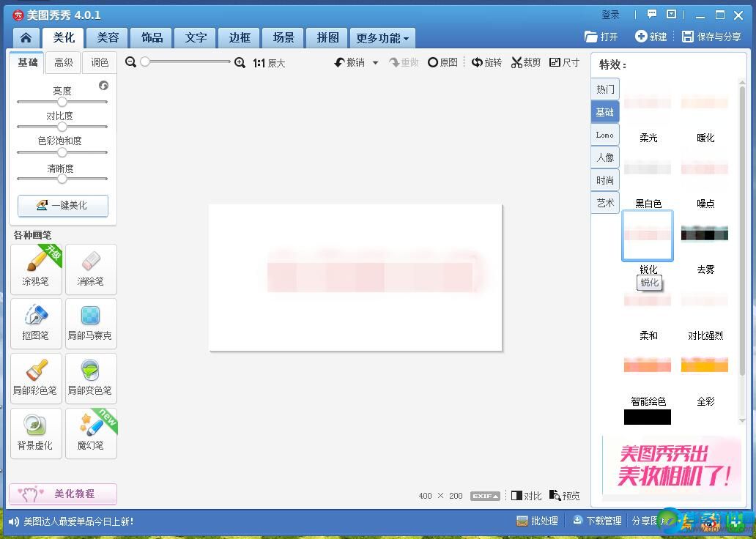The width and height of the screenshot is (756, 539).
Task: Expand the 撤销 history dropdown arrow
Action: 375,63
